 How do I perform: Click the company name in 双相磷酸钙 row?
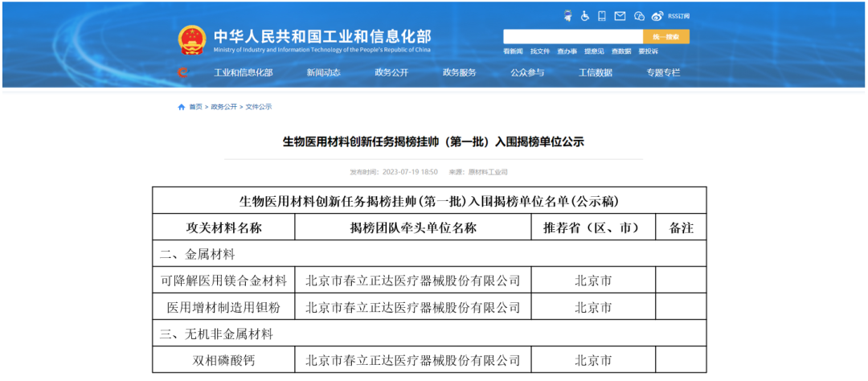[x=413, y=361]
